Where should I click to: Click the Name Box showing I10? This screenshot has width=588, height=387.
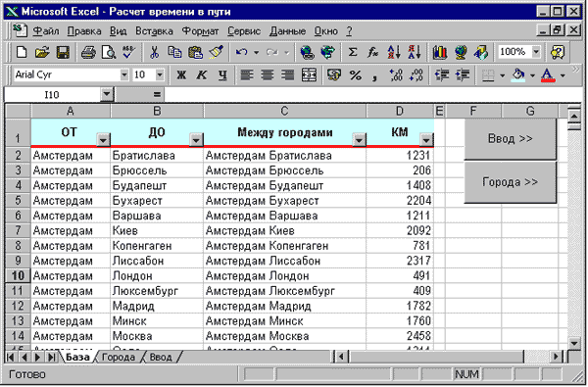52,95
